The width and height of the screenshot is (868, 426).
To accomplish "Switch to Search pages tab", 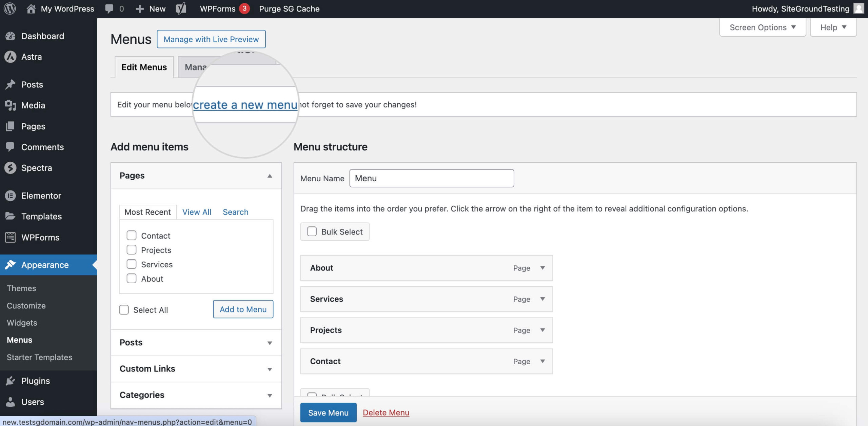I will 235,212.
